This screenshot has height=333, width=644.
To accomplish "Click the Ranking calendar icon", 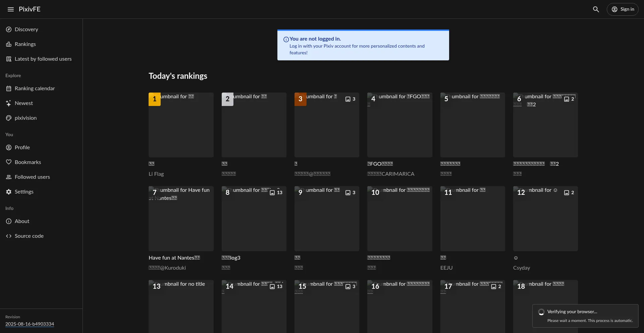I will pos(9,89).
